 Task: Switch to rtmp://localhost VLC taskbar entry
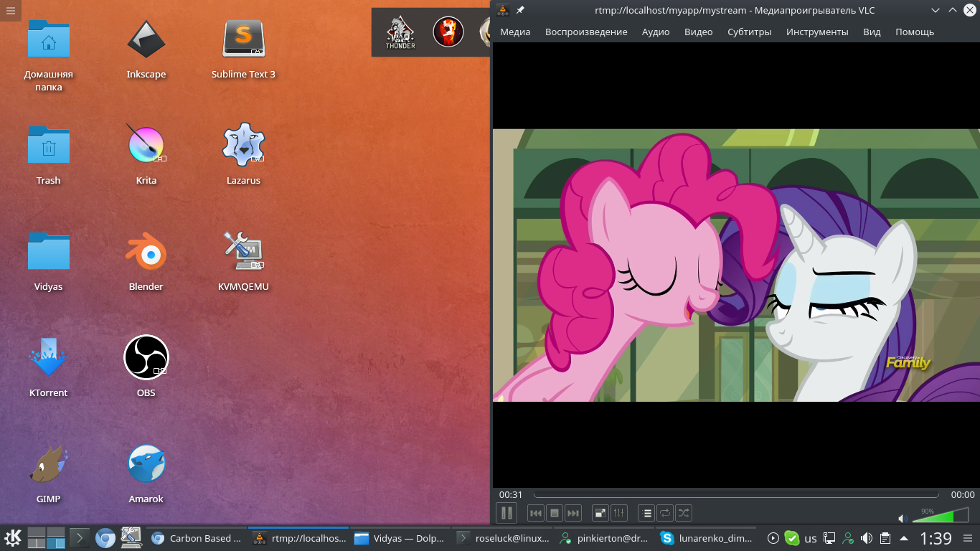(x=298, y=538)
